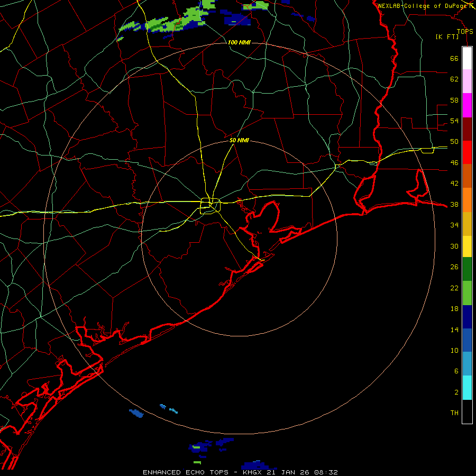Viewport: 476px width, 476px height.
Task: Click the dark red (maroon) legend swatch
Action: (x=467, y=129)
